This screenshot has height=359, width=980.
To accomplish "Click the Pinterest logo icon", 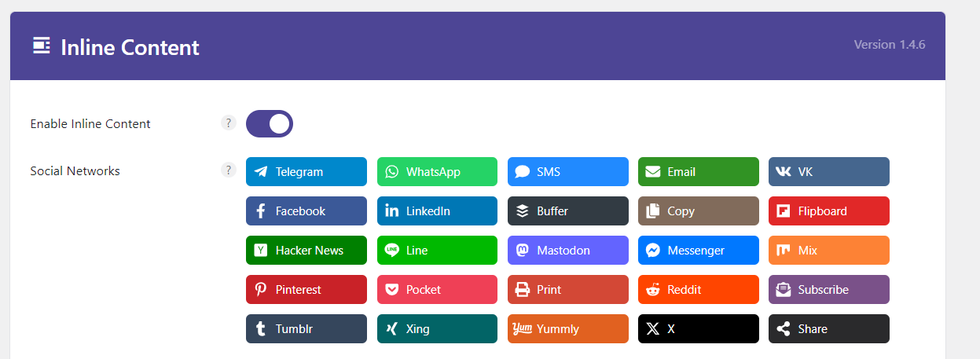I will point(260,290).
